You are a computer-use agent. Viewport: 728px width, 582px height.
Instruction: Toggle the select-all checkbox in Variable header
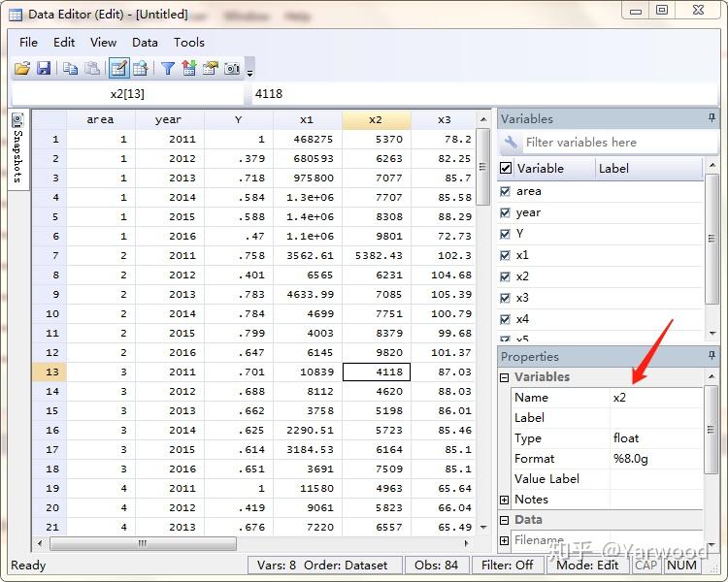(x=505, y=168)
